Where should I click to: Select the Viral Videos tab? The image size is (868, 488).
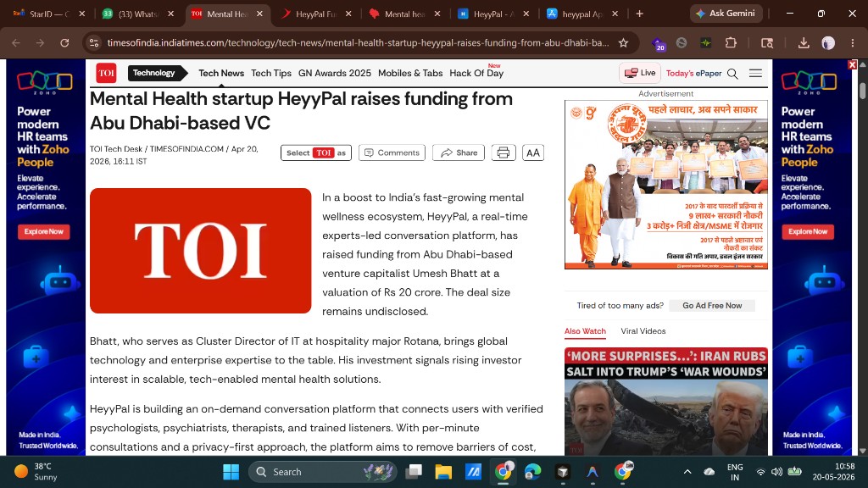click(643, 331)
